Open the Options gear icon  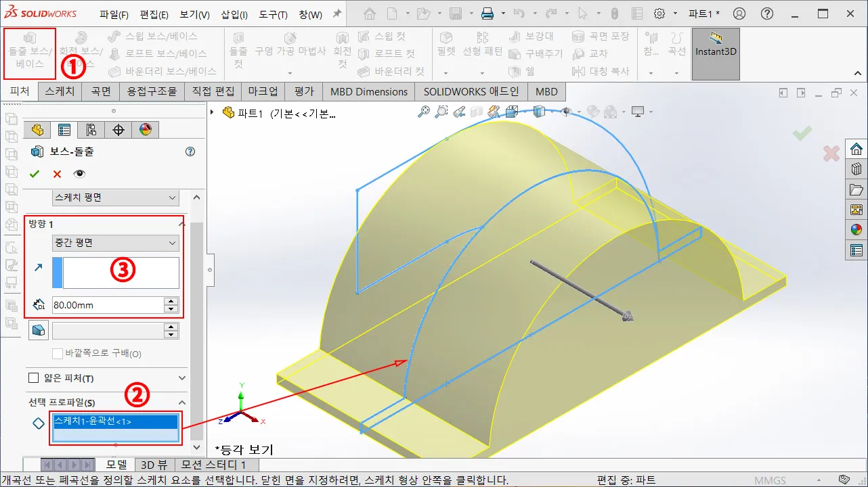(659, 14)
